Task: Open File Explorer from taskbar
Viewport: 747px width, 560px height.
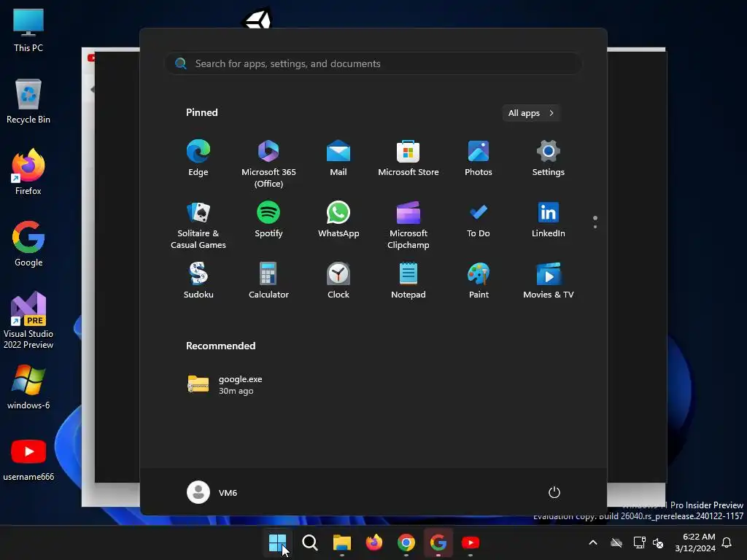Action: (341, 542)
